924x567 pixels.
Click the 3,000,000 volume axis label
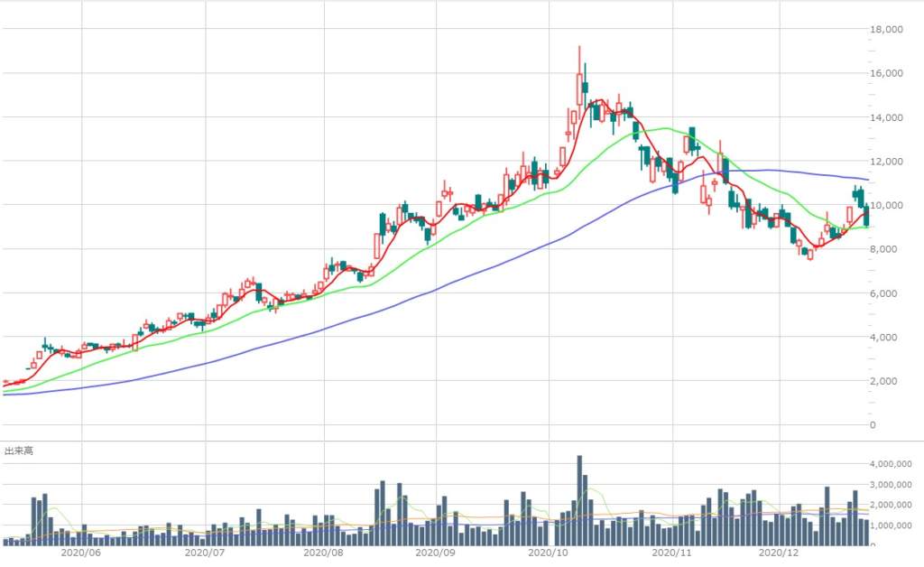891,485
